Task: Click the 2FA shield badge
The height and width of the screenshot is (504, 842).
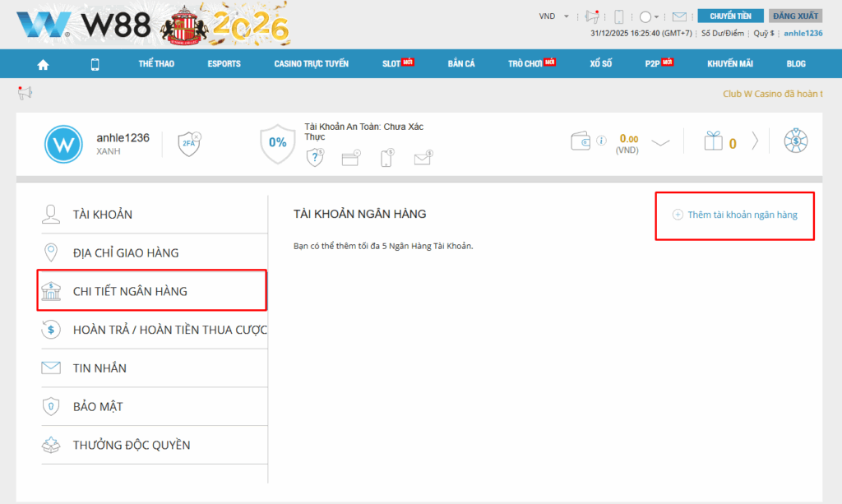Action: coord(189,143)
